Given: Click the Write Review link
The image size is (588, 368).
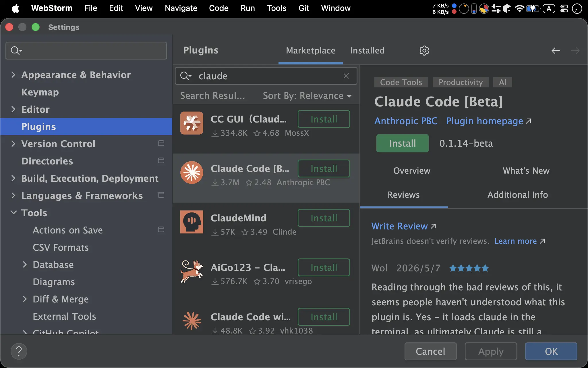Looking at the screenshot, I should click(x=404, y=226).
